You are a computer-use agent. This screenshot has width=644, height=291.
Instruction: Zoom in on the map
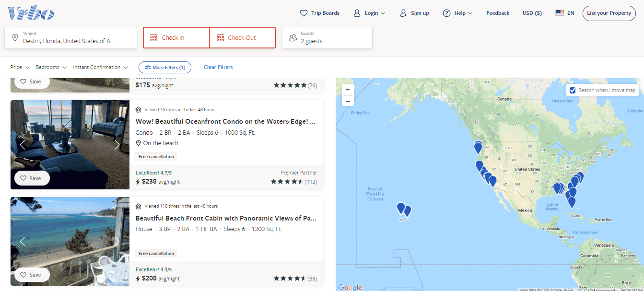point(348,89)
